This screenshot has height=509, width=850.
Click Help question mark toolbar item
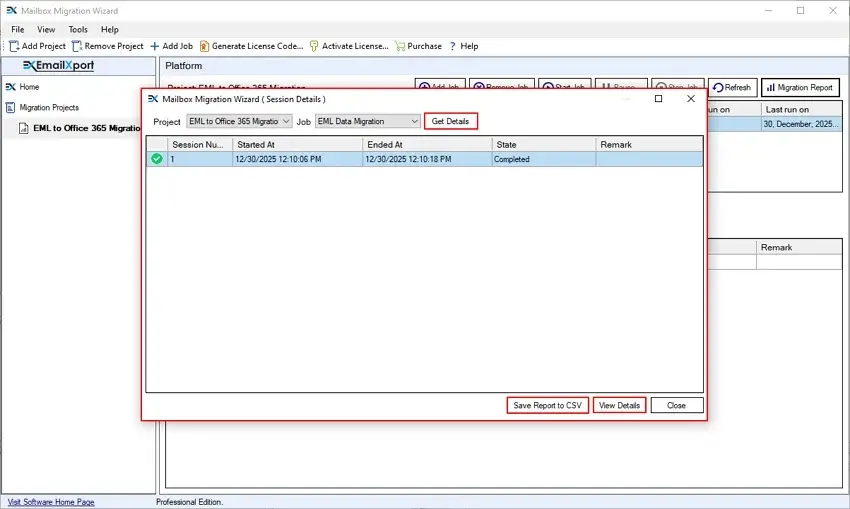point(463,46)
